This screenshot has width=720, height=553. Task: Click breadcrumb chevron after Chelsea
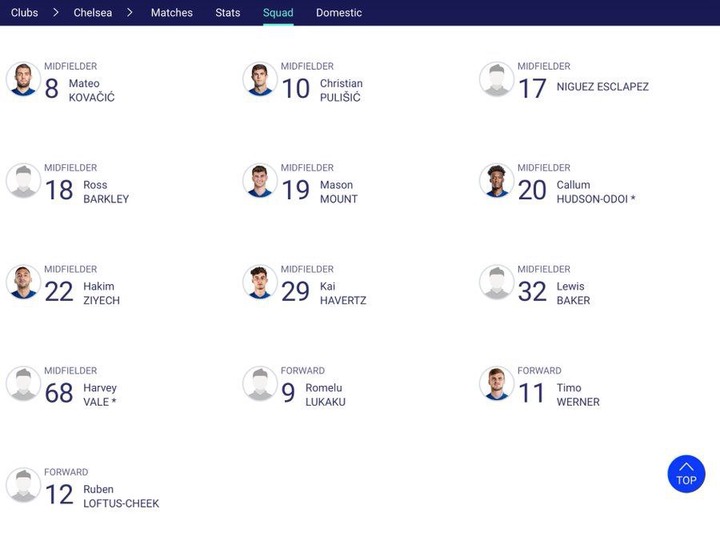[x=129, y=12]
